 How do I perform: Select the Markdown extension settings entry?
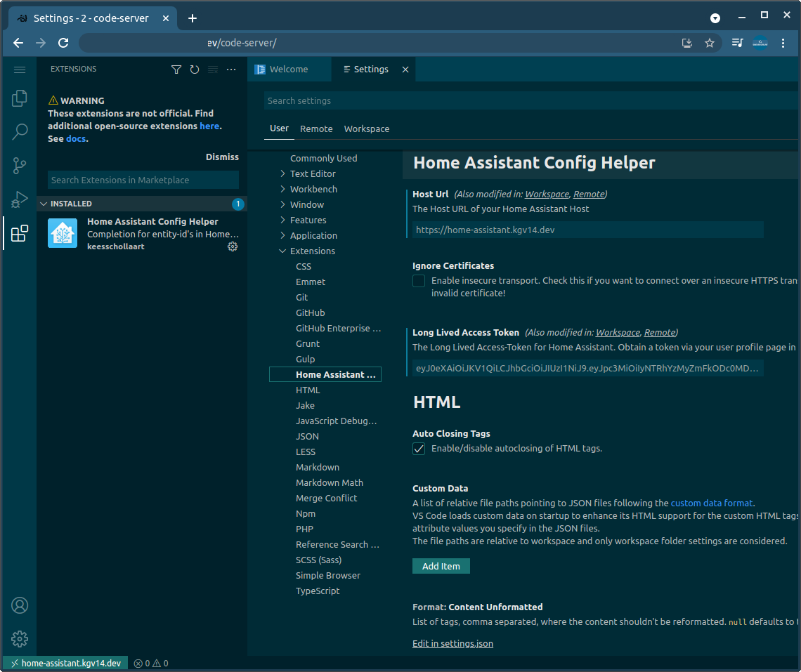[318, 467]
